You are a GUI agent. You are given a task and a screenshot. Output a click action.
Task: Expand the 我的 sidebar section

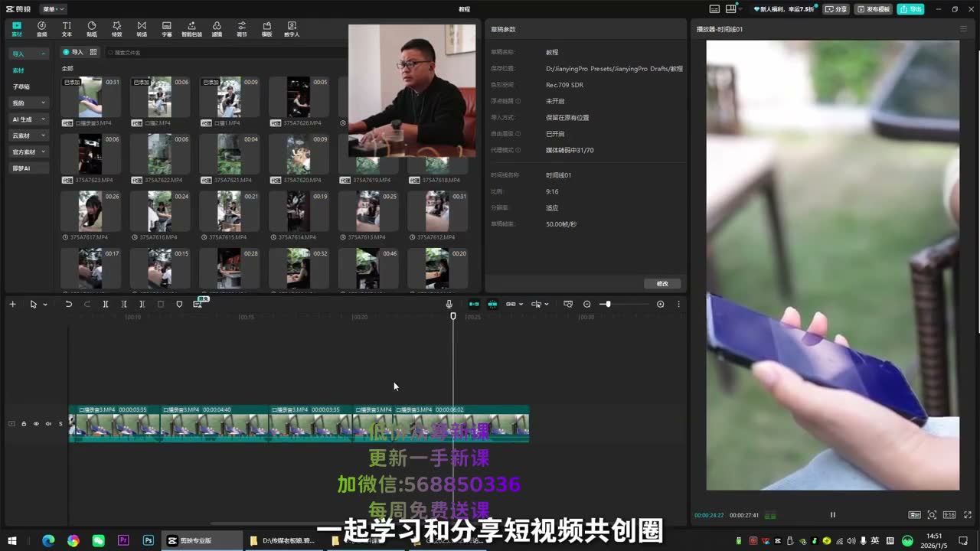coord(29,103)
